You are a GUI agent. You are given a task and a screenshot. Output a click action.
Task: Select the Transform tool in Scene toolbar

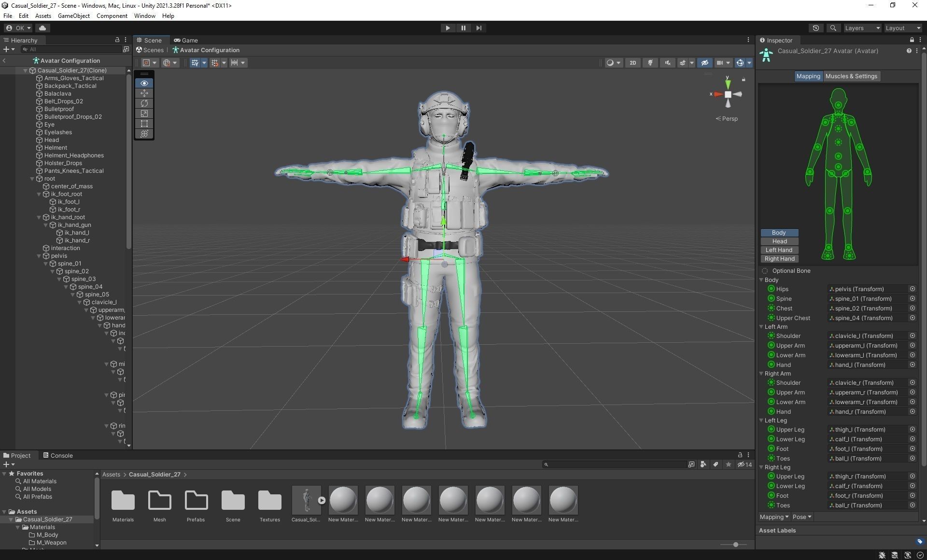(x=144, y=134)
